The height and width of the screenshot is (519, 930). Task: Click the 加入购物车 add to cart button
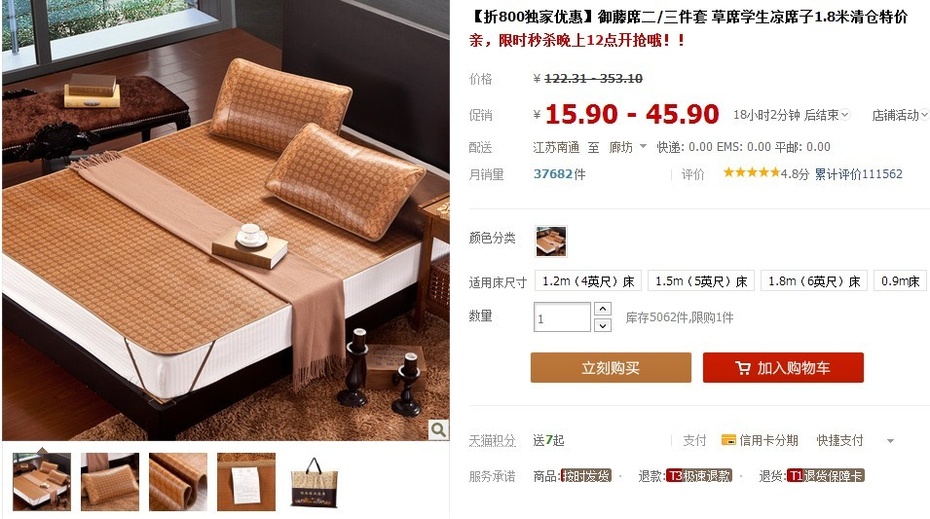[783, 368]
